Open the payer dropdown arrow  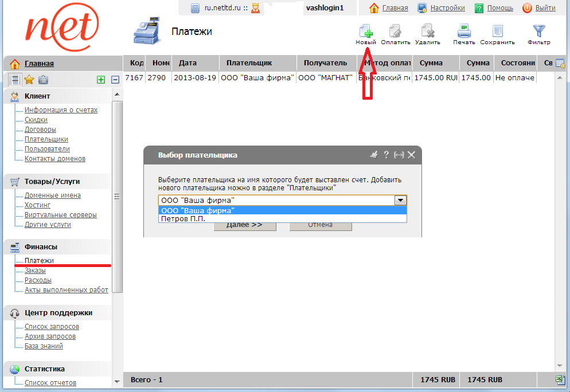401,201
